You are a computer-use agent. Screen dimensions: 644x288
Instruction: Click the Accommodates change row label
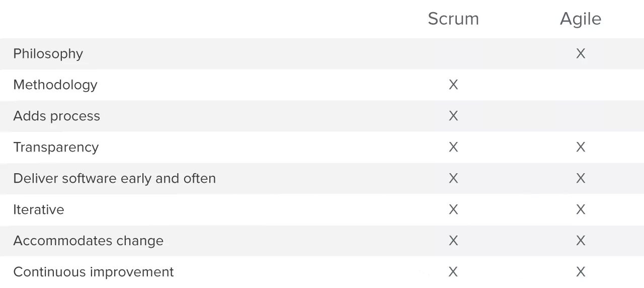(88, 241)
